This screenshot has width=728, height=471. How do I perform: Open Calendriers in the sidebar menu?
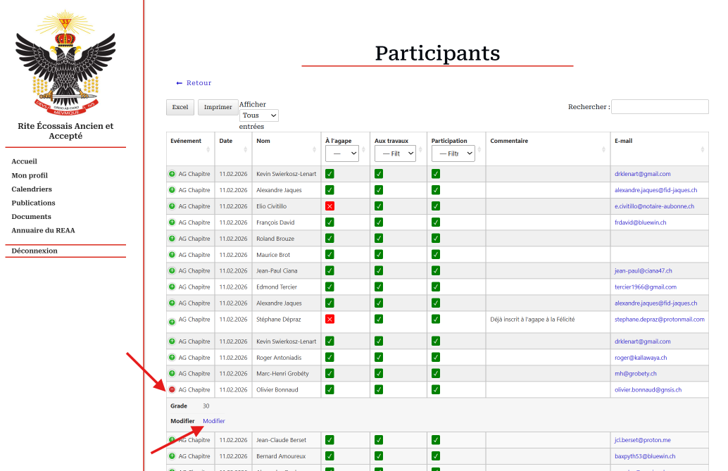point(32,189)
